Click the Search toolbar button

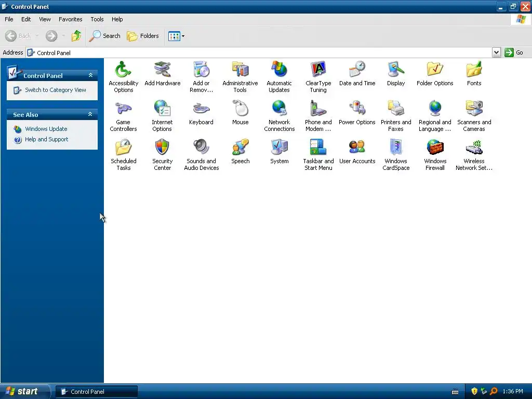coord(104,36)
